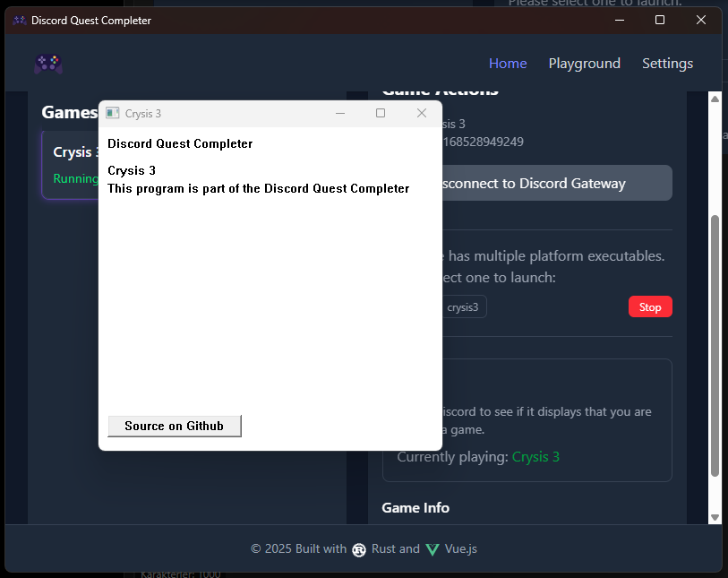Click the Vue.js logo in the footer
728x578 pixels.
[433, 549]
